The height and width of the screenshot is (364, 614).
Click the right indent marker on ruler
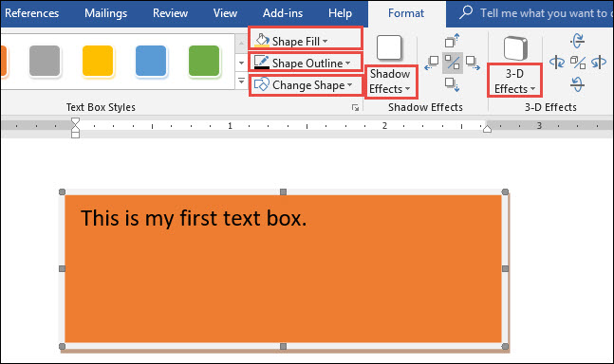[487, 129]
